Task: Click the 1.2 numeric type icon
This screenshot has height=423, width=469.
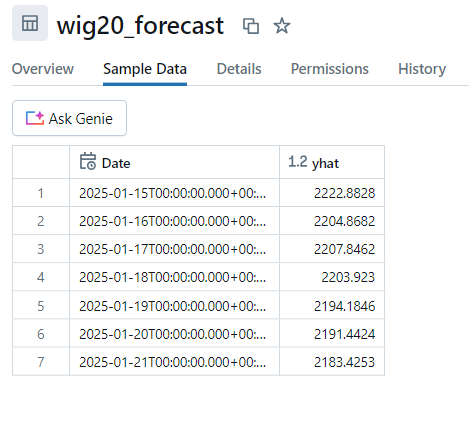Action: tap(298, 162)
